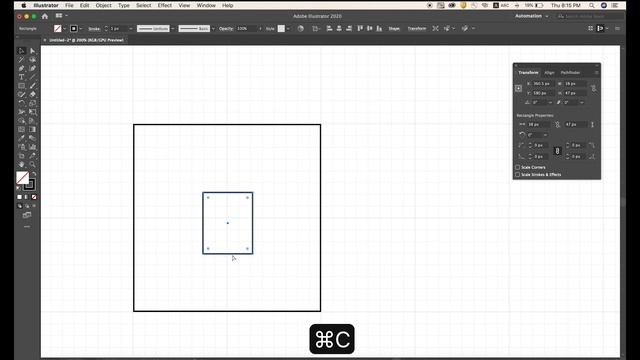Open the Effect menu

[164, 5]
